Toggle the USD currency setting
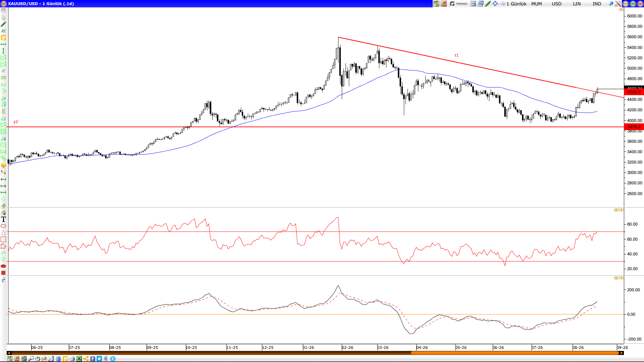The height and width of the screenshot is (362, 644). tap(557, 4)
